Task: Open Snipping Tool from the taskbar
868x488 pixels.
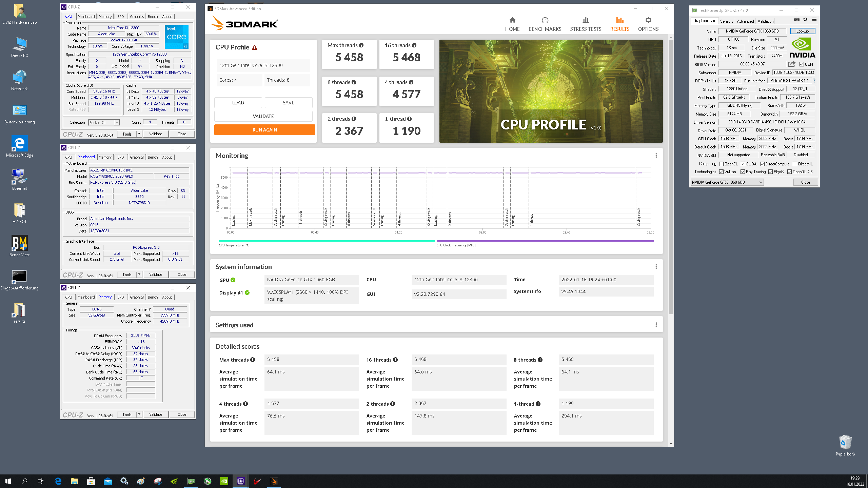Action: pyautogui.click(x=158, y=481)
